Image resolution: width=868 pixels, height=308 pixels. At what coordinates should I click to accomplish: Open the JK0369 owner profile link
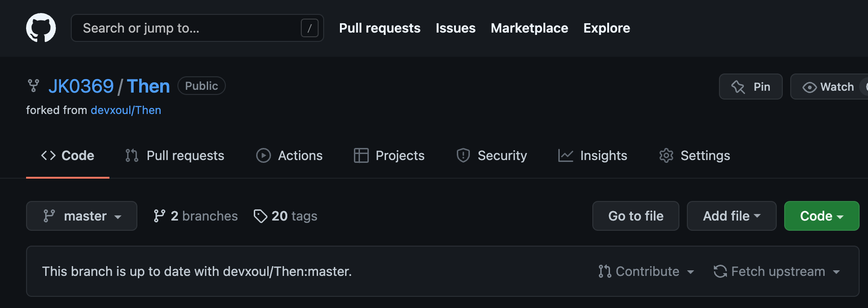point(81,86)
